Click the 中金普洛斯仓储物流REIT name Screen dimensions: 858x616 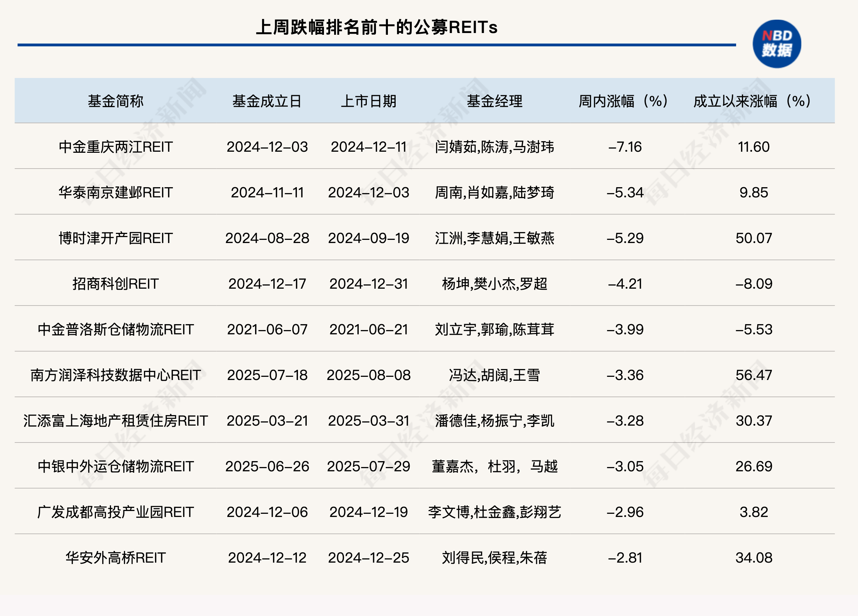114,330
